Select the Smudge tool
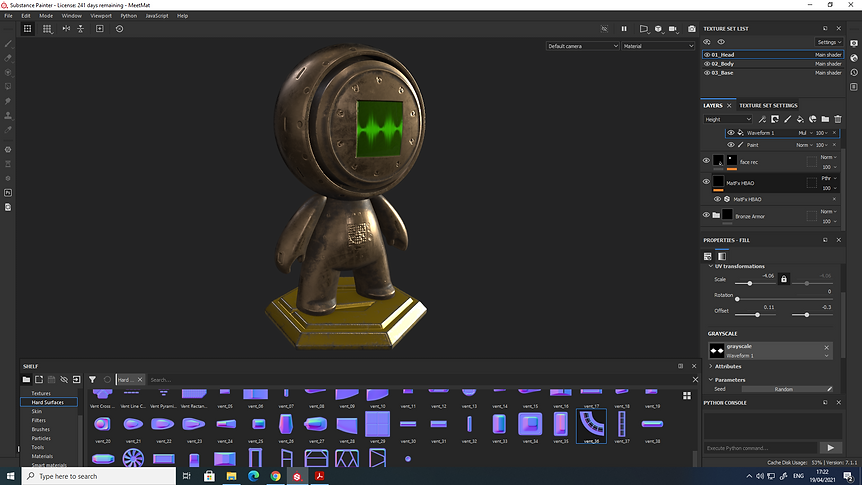The width and height of the screenshot is (862, 485). 8,101
